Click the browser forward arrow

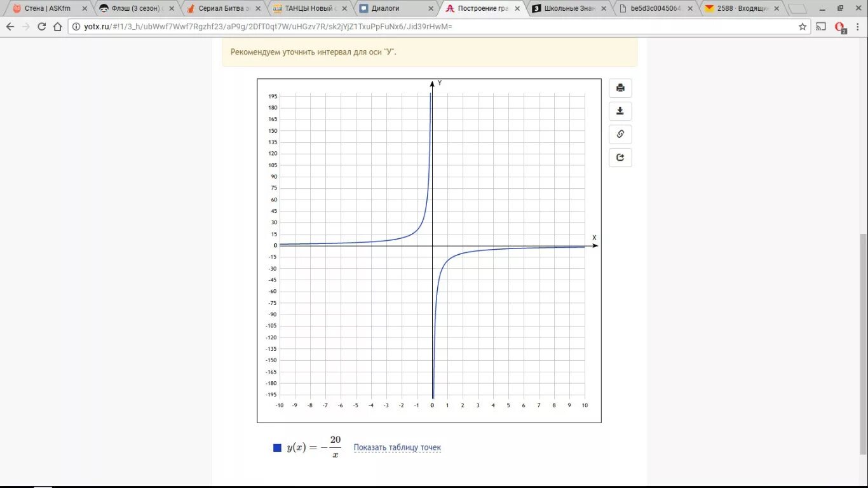[25, 27]
